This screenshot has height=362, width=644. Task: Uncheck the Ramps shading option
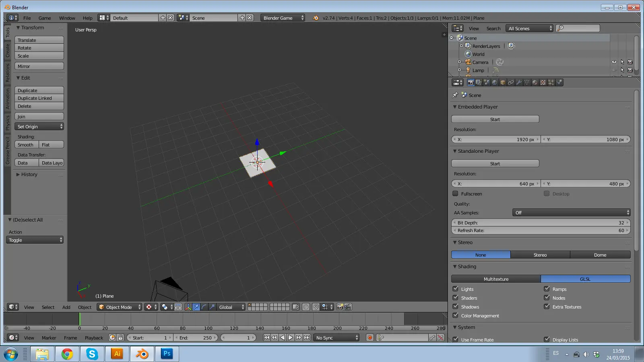point(547,289)
